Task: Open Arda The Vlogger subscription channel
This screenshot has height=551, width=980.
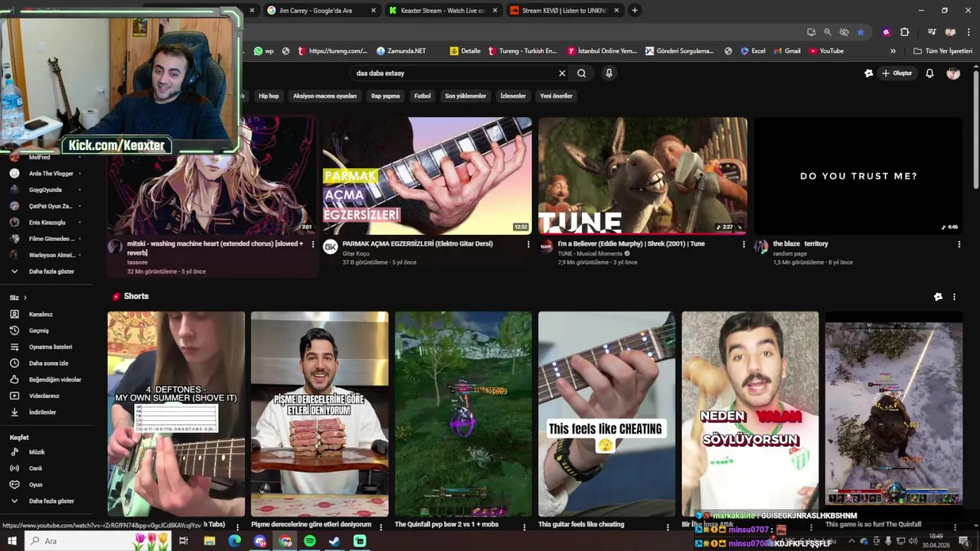Action: click(x=51, y=174)
